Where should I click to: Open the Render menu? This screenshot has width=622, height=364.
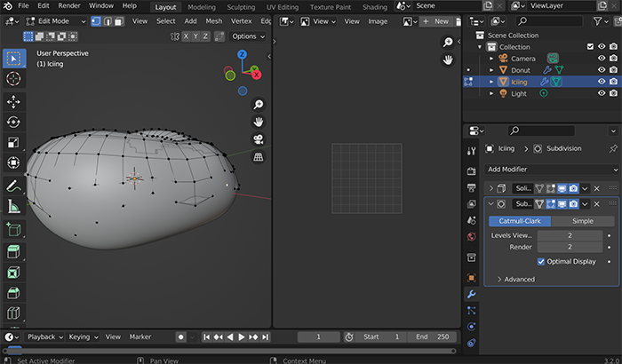click(70, 6)
